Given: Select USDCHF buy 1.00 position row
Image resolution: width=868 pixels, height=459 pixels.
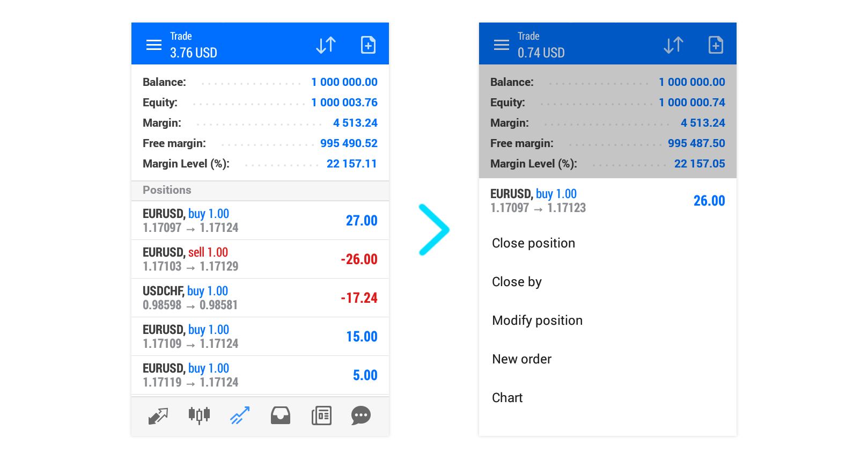Looking at the screenshot, I should click(x=260, y=298).
